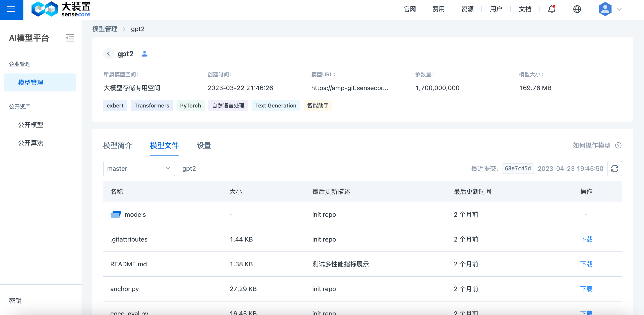The height and width of the screenshot is (315, 644).
Task: Select 模型管理 in the sidebar
Action: (40, 82)
